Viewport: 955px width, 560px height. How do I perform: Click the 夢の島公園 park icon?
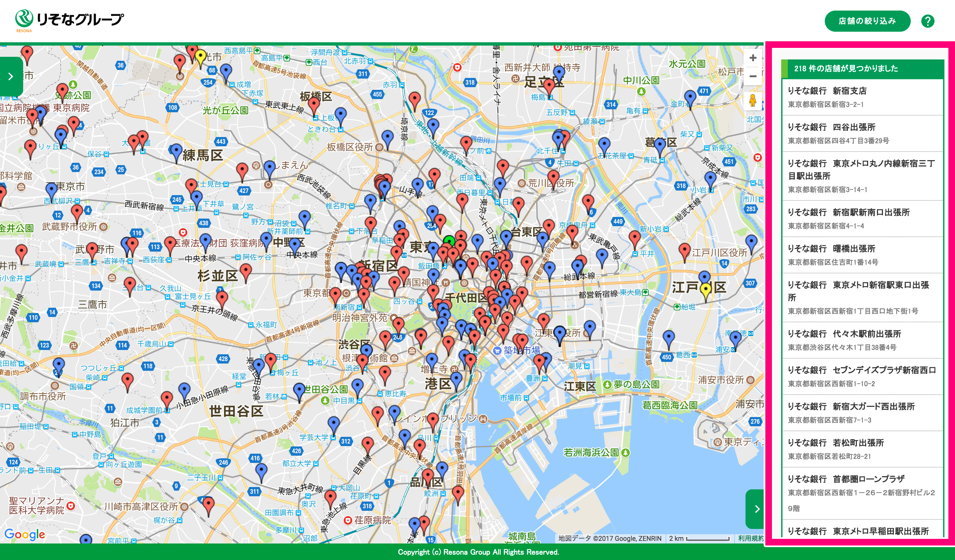607,385
